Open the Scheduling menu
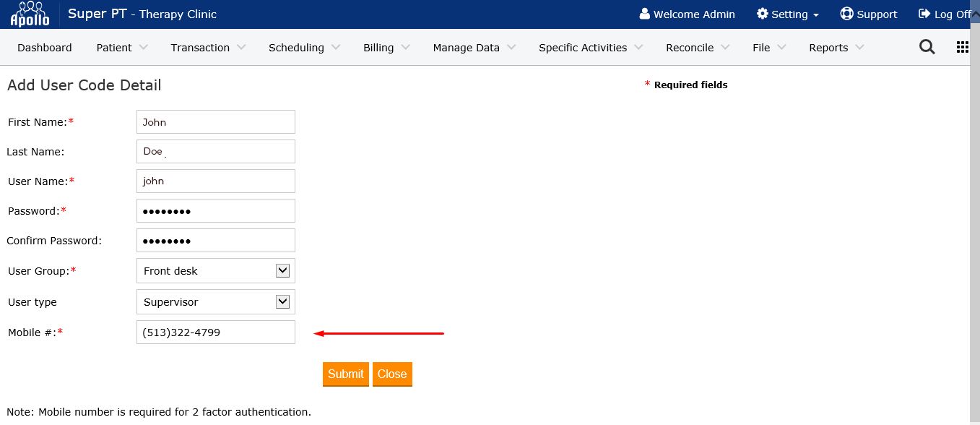The width and height of the screenshot is (980, 425). (x=303, y=48)
